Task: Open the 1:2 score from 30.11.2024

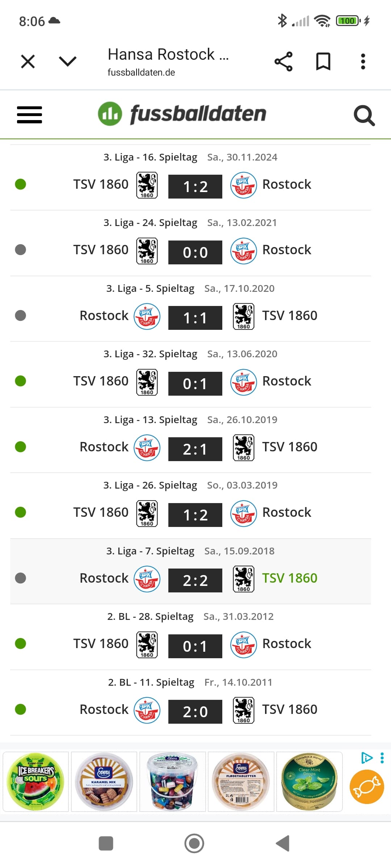Action: (x=195, y=187)
